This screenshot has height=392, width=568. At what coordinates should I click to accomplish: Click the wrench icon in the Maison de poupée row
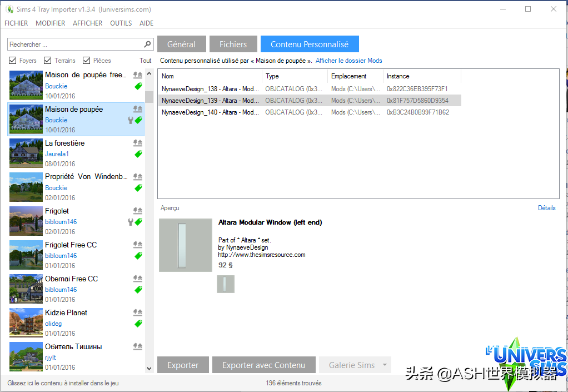(131, 120)
